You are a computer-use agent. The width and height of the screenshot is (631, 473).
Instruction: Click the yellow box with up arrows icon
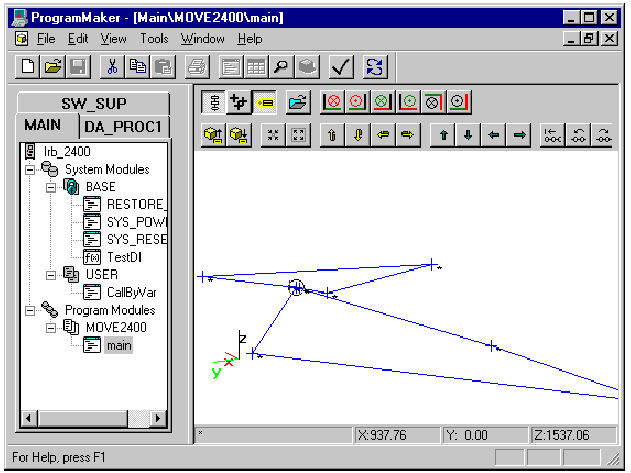[x=213, y=135]
